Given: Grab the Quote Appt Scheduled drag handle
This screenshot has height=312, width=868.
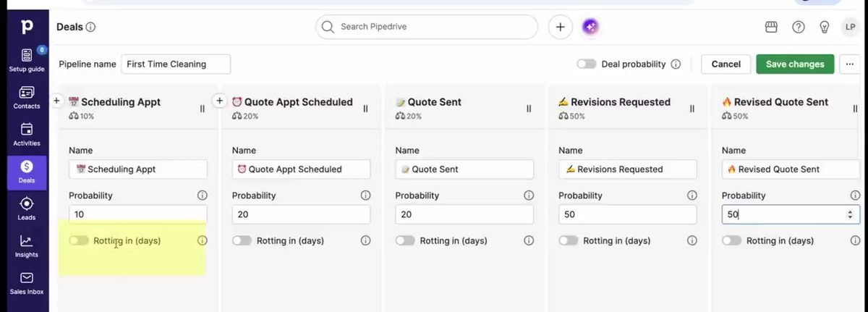Looking at the screenshot, I should pos(365,109).
